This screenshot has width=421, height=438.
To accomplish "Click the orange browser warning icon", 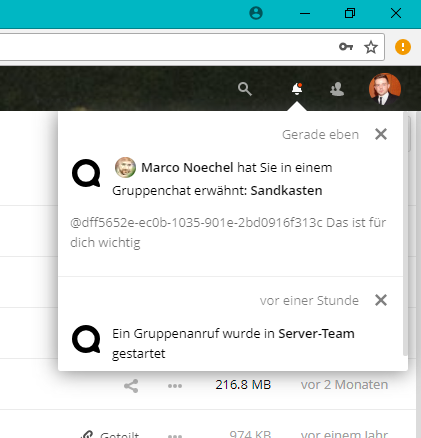I will click(403, 47).
